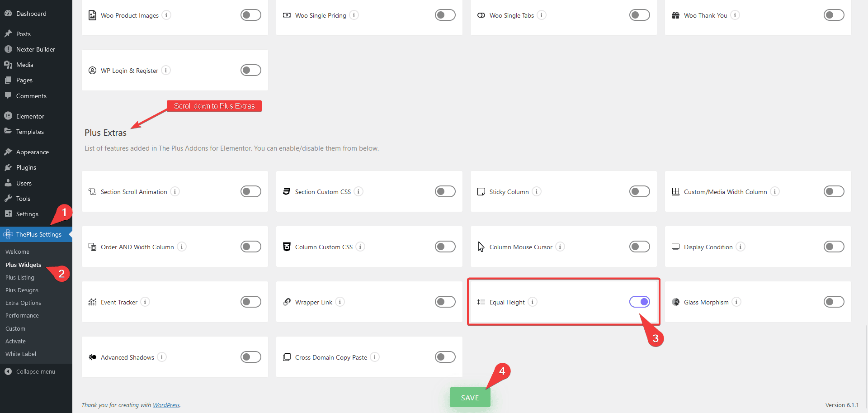Disable the Equal Height toggle
868x413 pixels.
click(639, 302)
